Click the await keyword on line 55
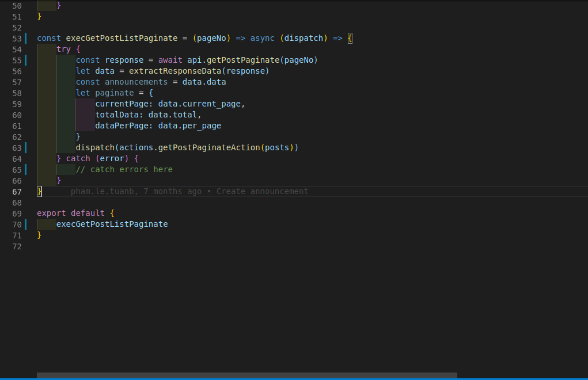 click(x=170, y=60)
